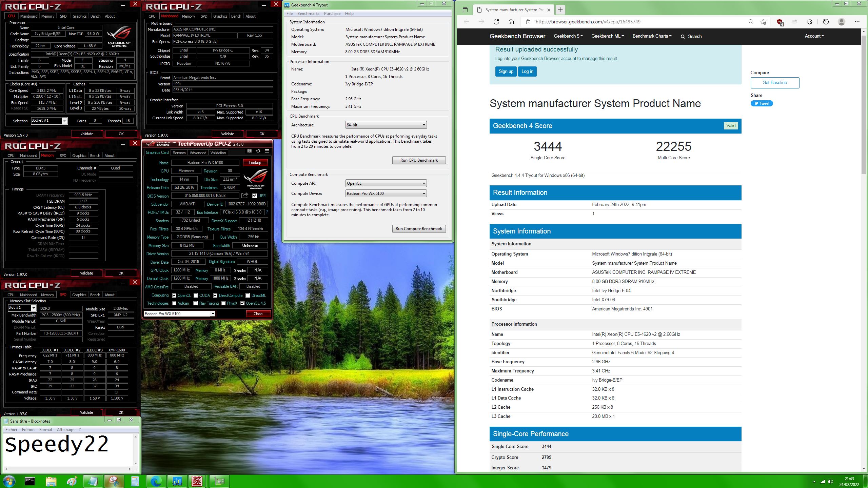Add page to favorites star icon
868x488 pixels.
click(763, 22)
